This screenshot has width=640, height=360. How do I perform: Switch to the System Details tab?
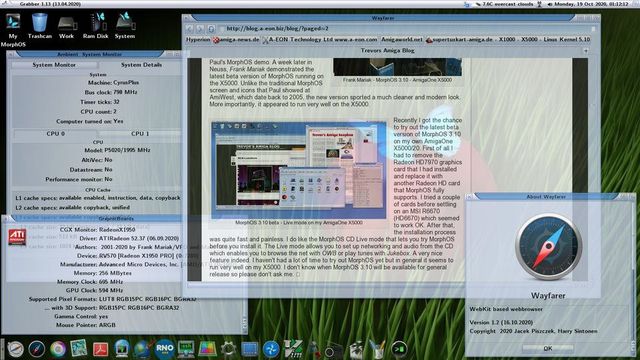(x=141, y=65)
